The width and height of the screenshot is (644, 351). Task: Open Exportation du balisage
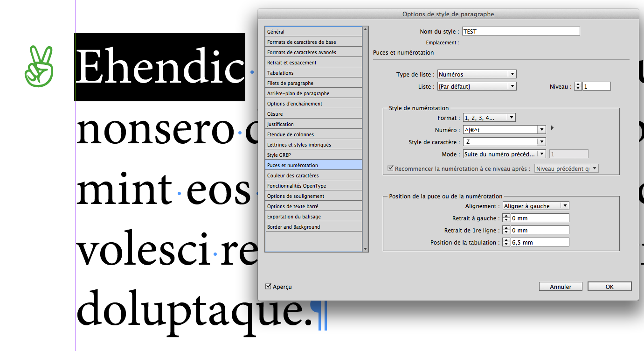pos(313,217)
